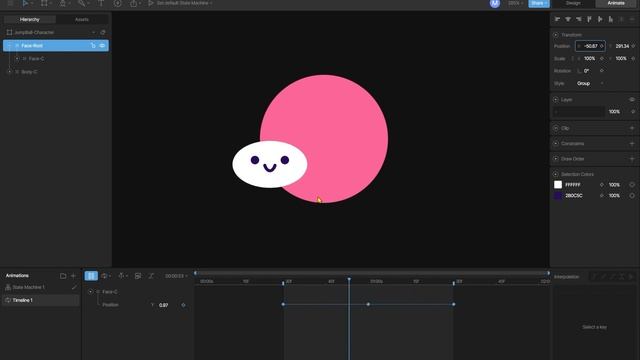Select the Pen tool in top toolbar
The height and width of the screenshot is (360, 640).
point(62,3)
